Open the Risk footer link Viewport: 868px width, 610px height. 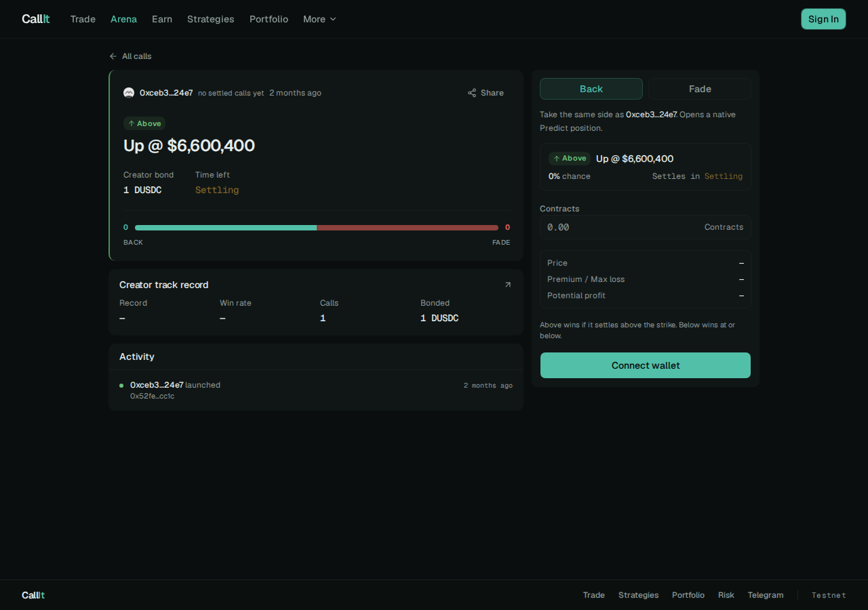726,595
